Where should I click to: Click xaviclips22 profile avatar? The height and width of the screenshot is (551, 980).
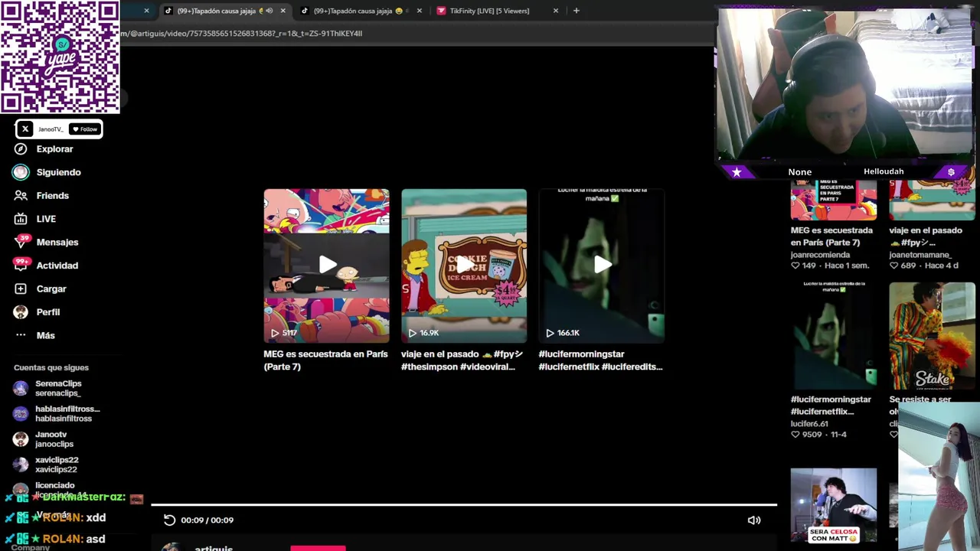pos(21,465)
